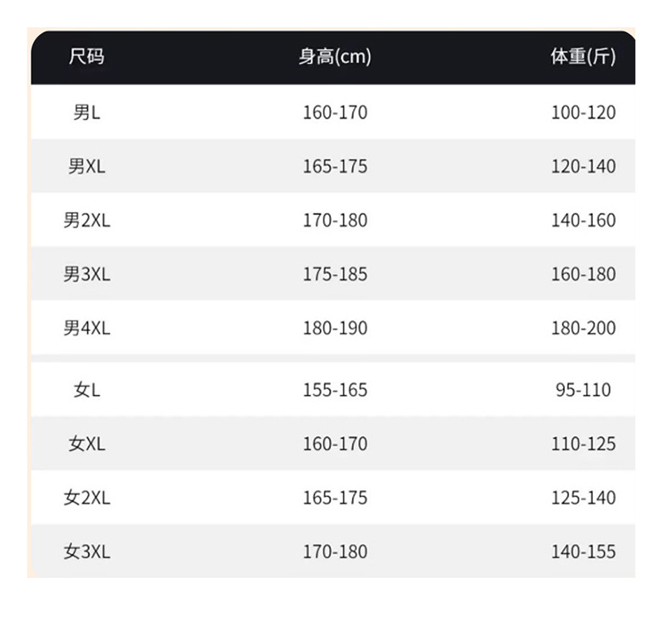
Task: Select the 女2XL row label
Action: (87, 498)
